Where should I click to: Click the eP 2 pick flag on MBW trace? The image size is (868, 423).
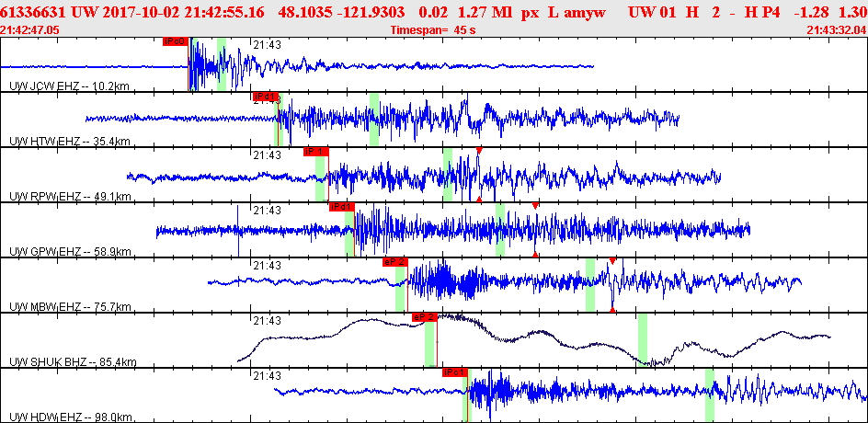pos(394,262)
